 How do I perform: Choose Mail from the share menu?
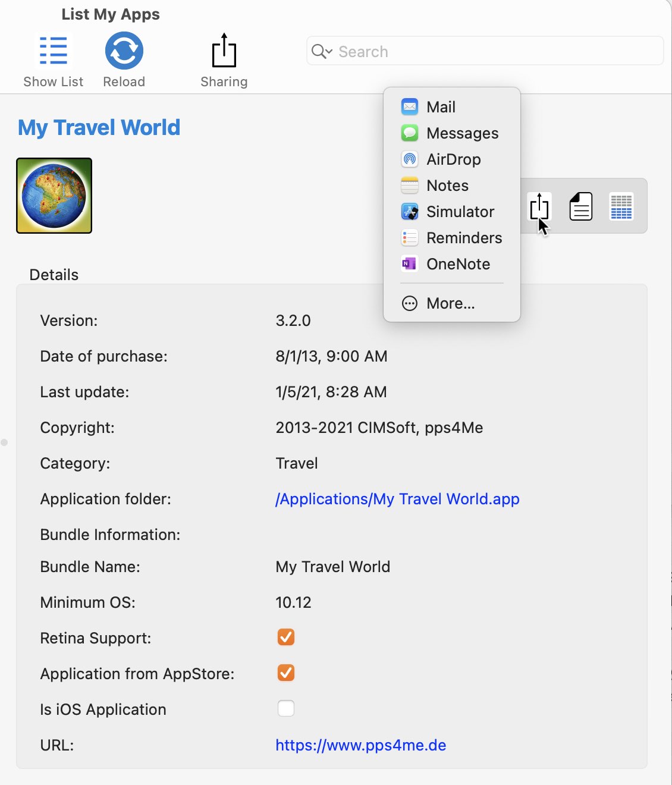(x=452, y=107)
